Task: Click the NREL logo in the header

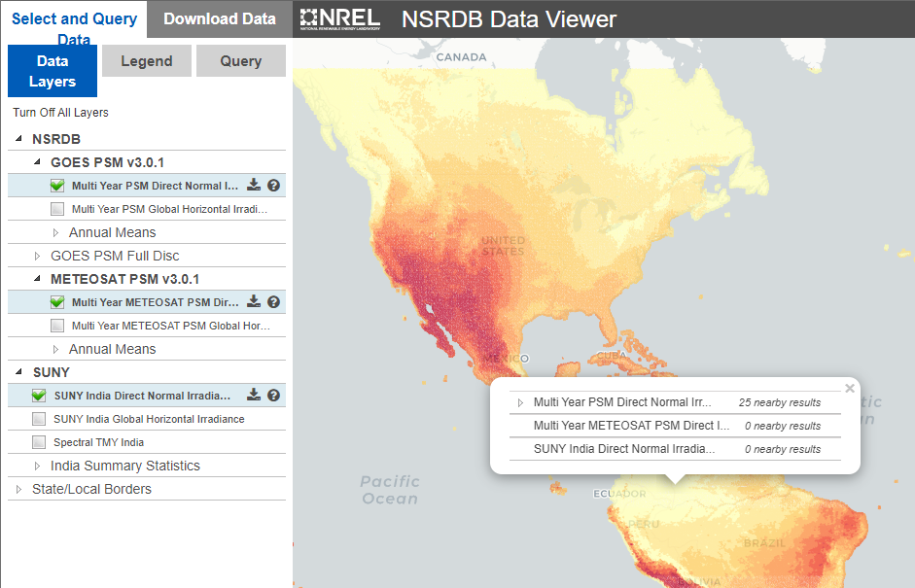Action: coord(339,17)
